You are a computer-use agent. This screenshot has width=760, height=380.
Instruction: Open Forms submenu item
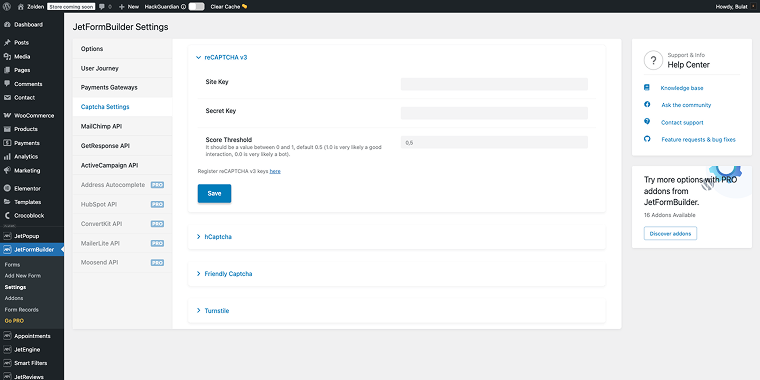coord(12,265)
